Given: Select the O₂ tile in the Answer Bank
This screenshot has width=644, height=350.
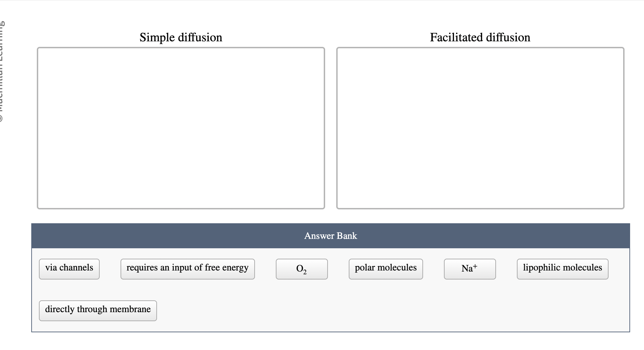Looking at the screenshot, I should pyautogui.click(x=302, y=269).
